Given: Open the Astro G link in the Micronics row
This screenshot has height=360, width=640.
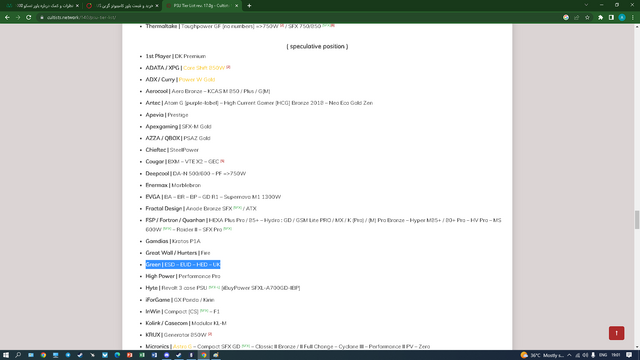Looking at the screenshot, I should [x=182, y=347].
